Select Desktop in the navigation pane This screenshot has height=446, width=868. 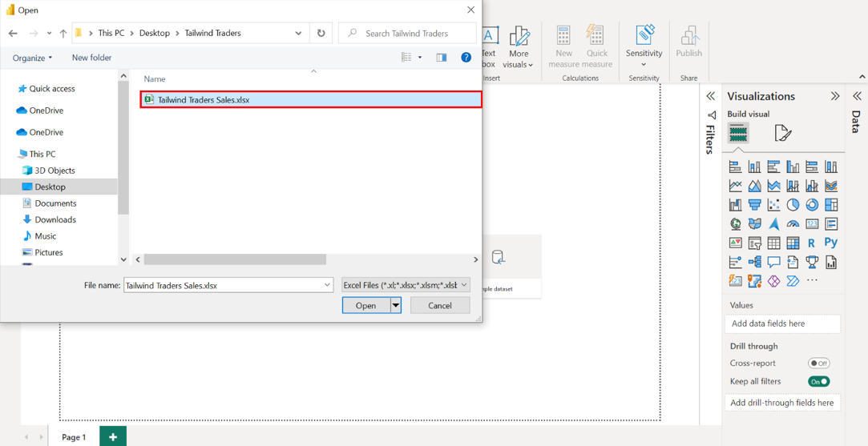click(50, 187)
